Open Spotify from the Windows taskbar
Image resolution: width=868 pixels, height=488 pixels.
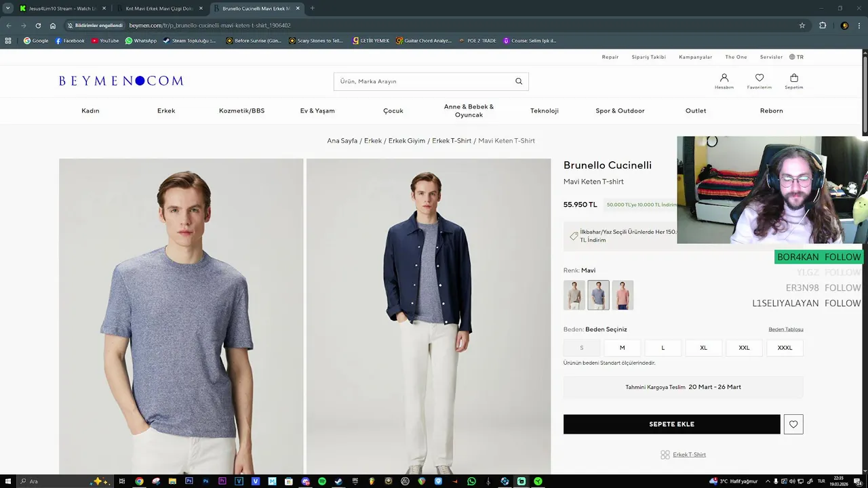coord(322,481)
